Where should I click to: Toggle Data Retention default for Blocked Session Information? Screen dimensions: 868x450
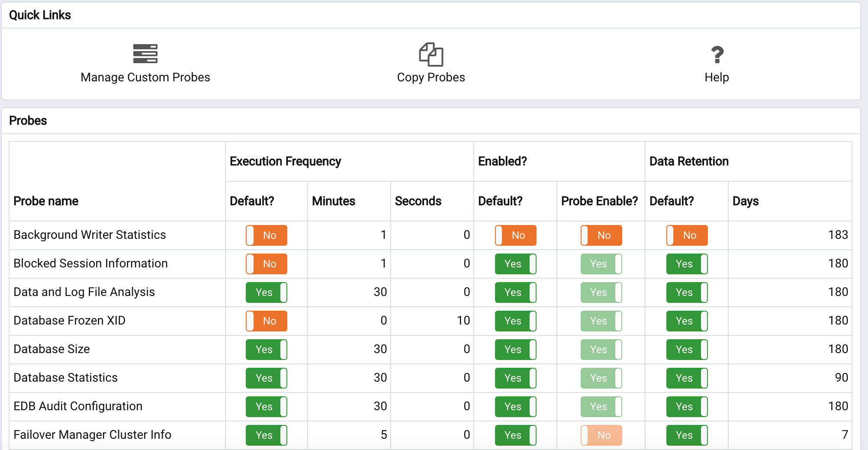click(x=687, y=264)
